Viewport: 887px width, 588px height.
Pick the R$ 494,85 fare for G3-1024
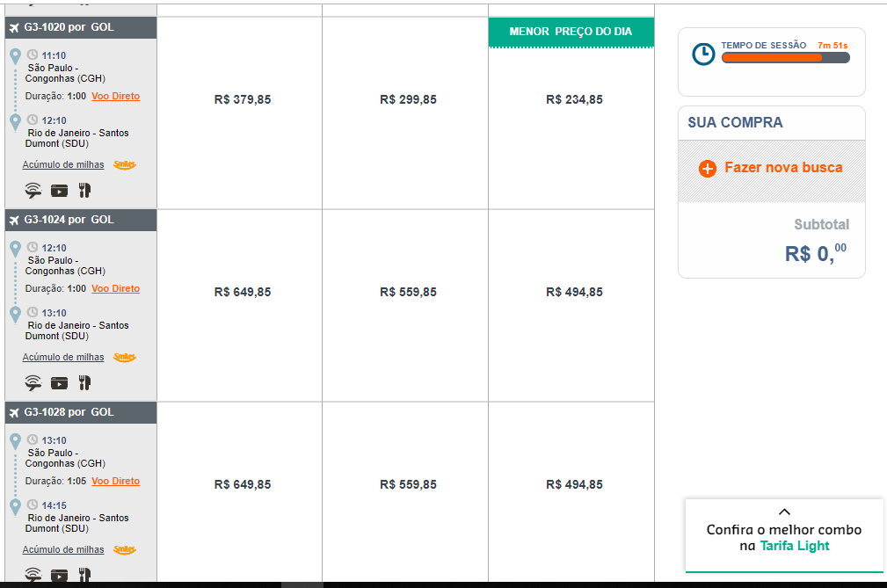pos(574,293)
